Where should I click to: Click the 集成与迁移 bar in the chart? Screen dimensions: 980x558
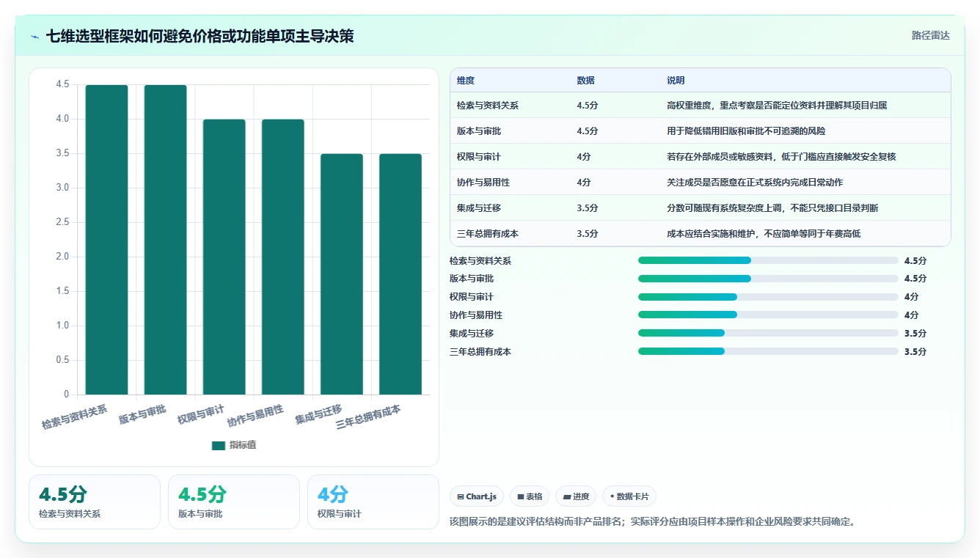[341, 274]
